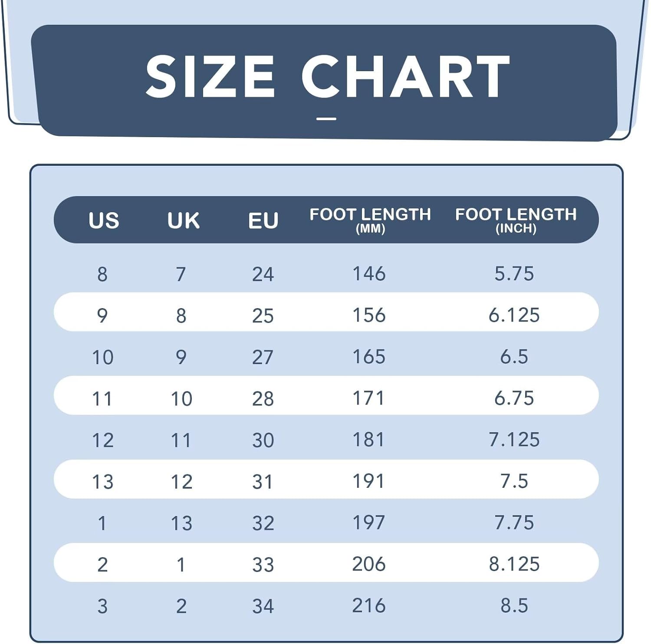Select the 197 mm foot length cell
Viewport: 651px width, 644px height.
click(x=369, y=522)
